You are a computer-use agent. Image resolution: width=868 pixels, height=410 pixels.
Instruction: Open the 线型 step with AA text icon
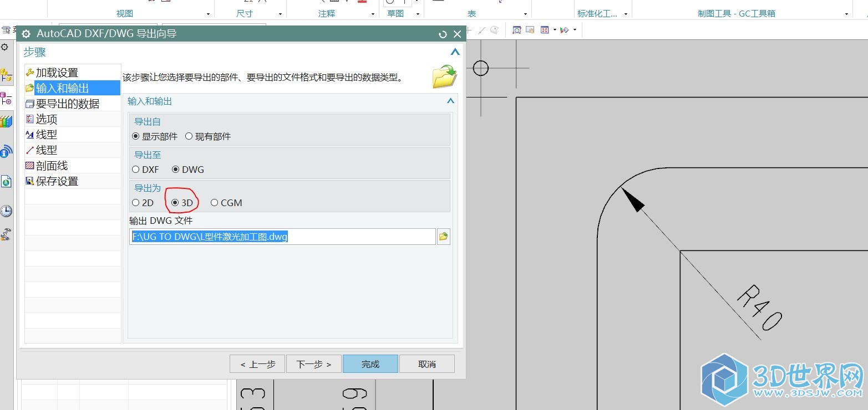[73, 135]
